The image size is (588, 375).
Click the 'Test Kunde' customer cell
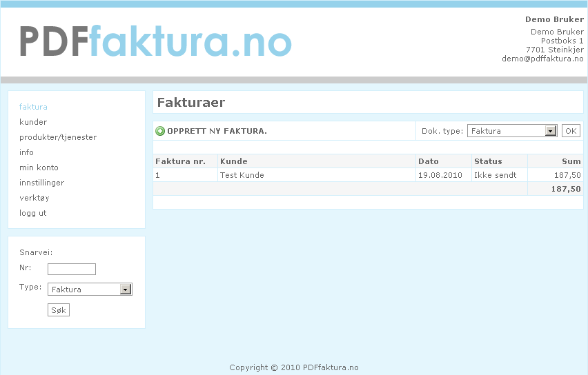point(317,175)
